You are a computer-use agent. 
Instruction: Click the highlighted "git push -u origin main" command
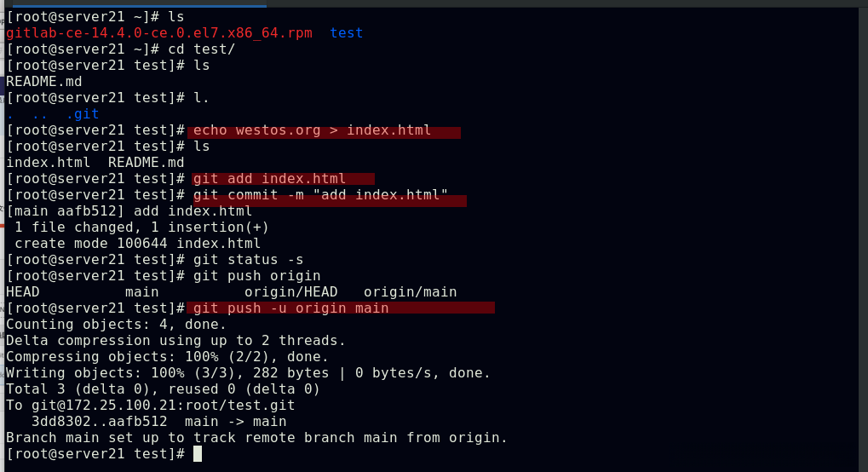[290, 308]
